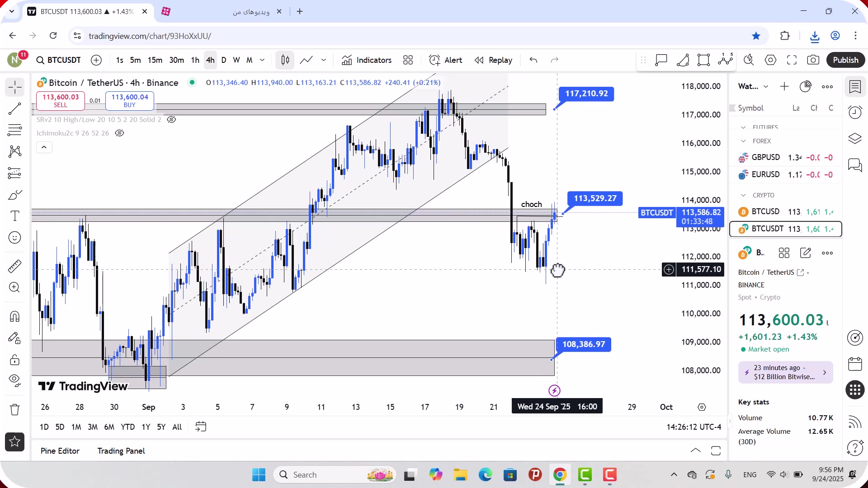
Task: Switch to the 5m timeframe
Action: (135, 60)
